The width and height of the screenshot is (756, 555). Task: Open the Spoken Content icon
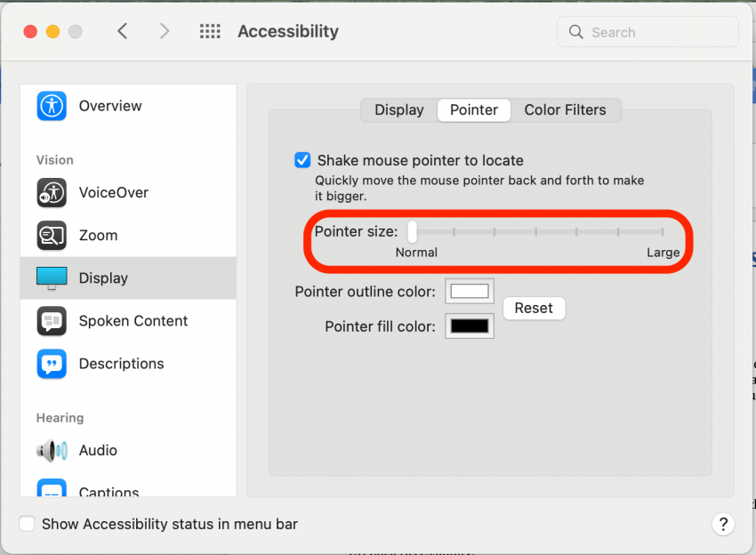click(52, 321)
